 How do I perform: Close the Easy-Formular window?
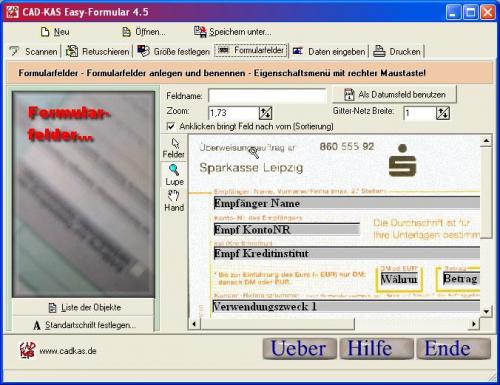point(488,13)
